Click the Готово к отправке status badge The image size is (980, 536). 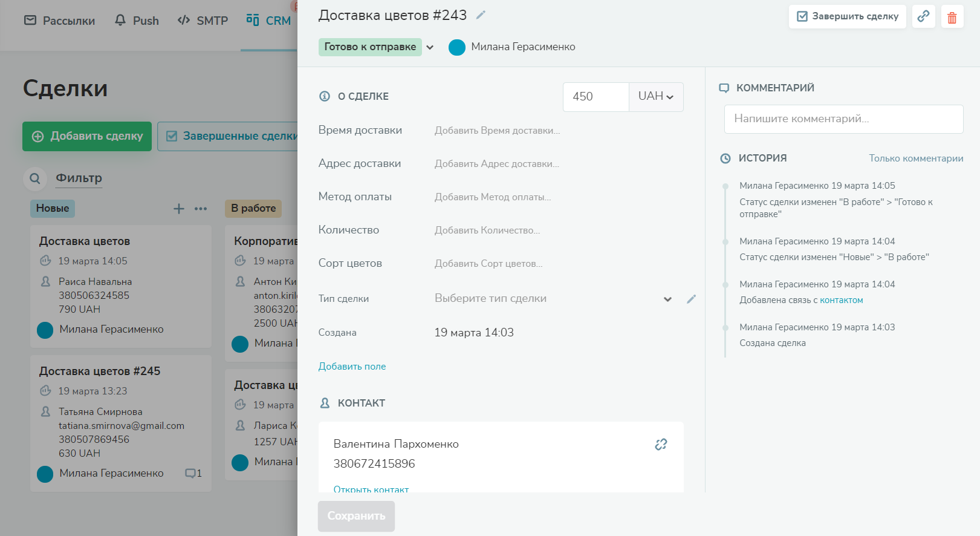370,47
